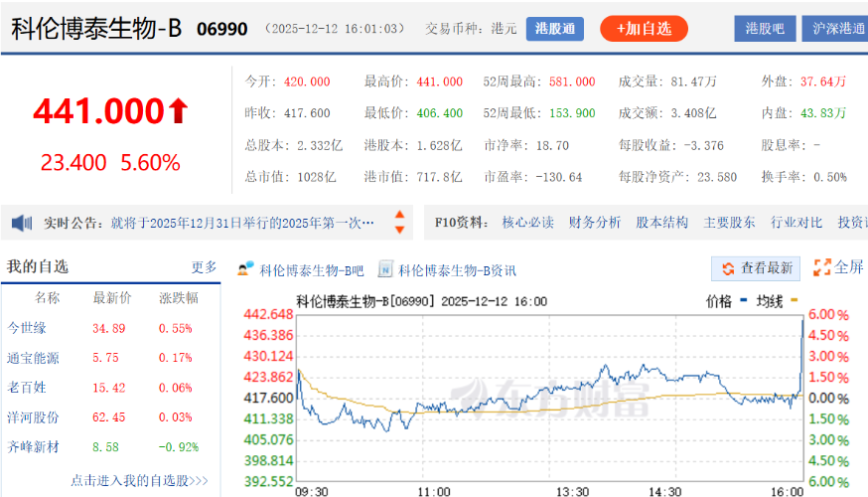Click the 港股通 badge
The image size is (868, 497).
coord(555,29)
